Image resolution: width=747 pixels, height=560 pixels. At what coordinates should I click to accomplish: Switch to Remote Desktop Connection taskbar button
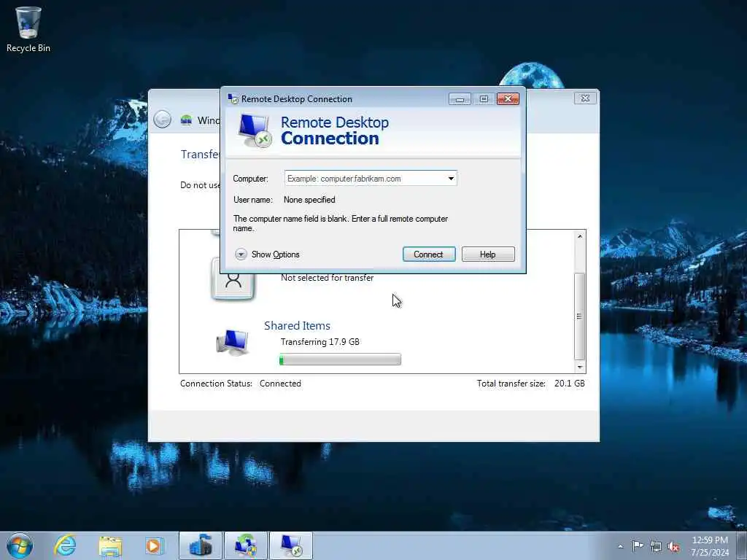coord(291,545)
